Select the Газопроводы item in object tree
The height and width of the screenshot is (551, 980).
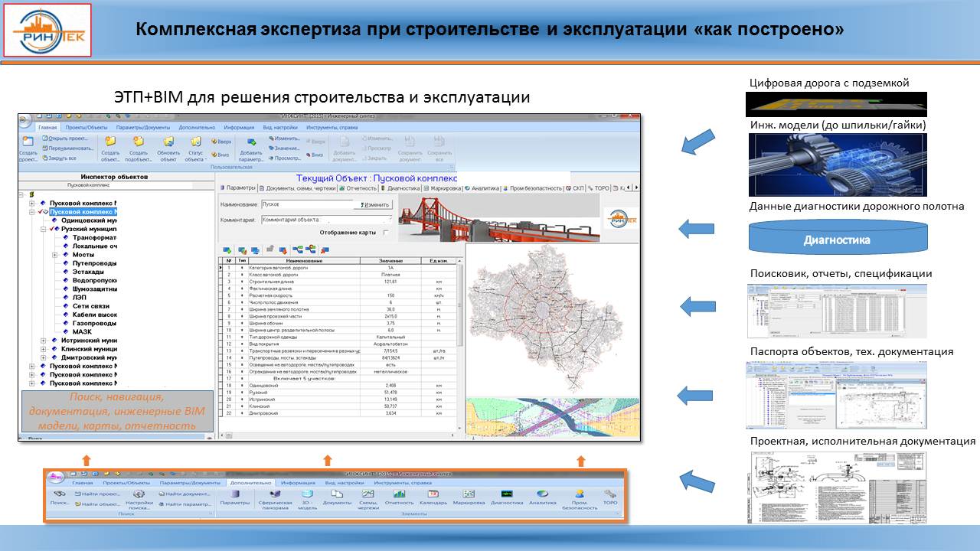pyautogui.click(x=95, y=323)
